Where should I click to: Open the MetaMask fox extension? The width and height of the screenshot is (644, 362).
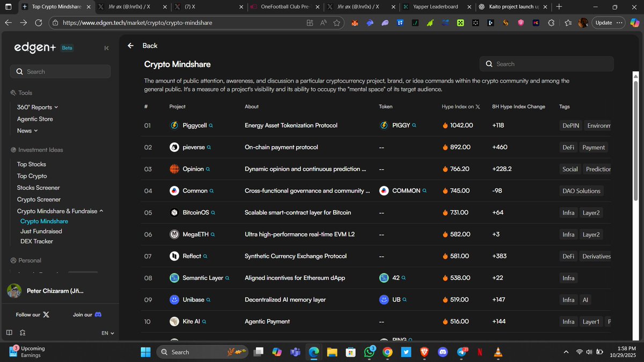pyautogui.click(x=355, y=23)
